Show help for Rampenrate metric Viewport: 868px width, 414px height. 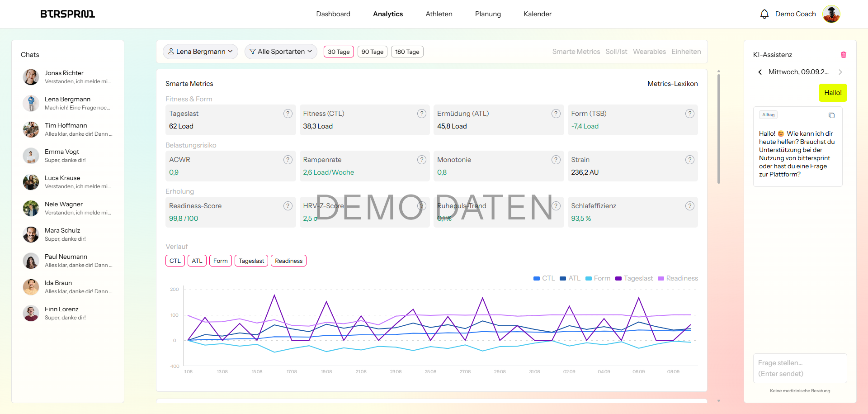[422, 160]
